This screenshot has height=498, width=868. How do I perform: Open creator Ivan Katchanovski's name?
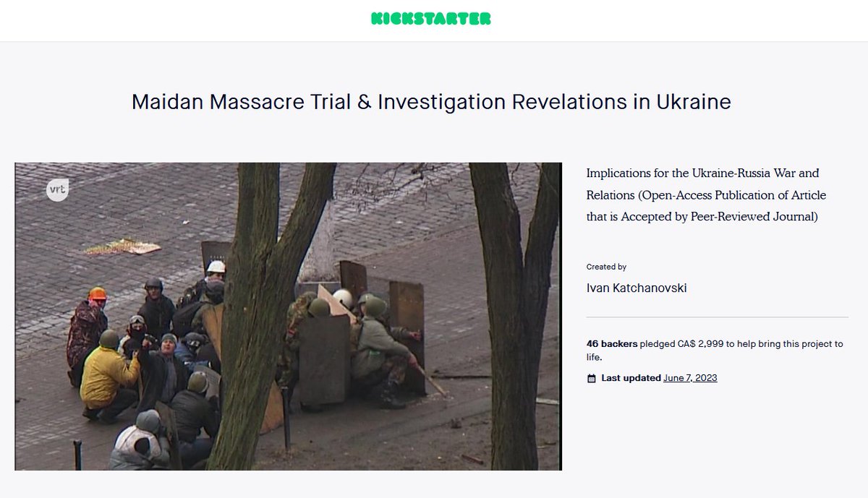(x=637, y=288)
